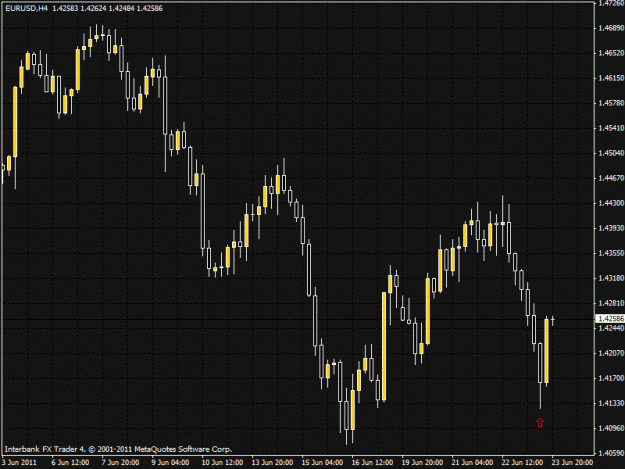Click the 1.43180 price axis label
Image resolution: width=625 pixels, height=469 pixels.
[611, 278]
